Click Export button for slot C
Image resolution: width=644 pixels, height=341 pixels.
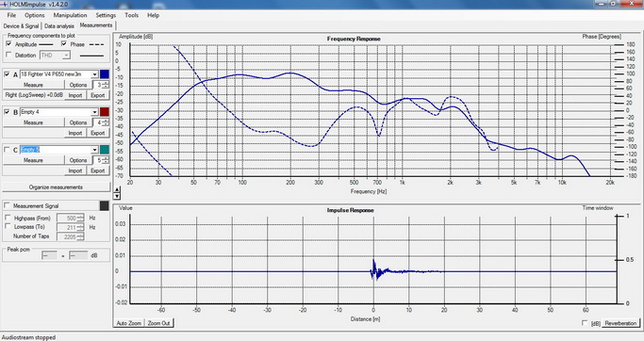click(98, 170)
